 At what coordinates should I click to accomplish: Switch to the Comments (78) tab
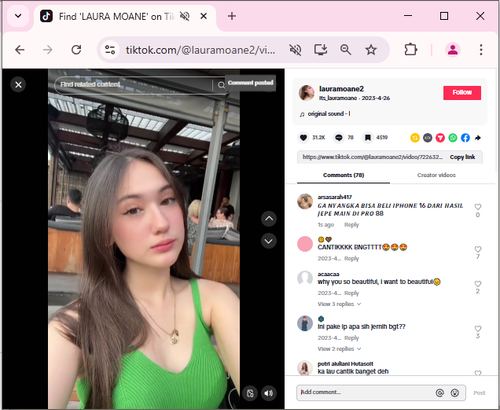point(343,175)
